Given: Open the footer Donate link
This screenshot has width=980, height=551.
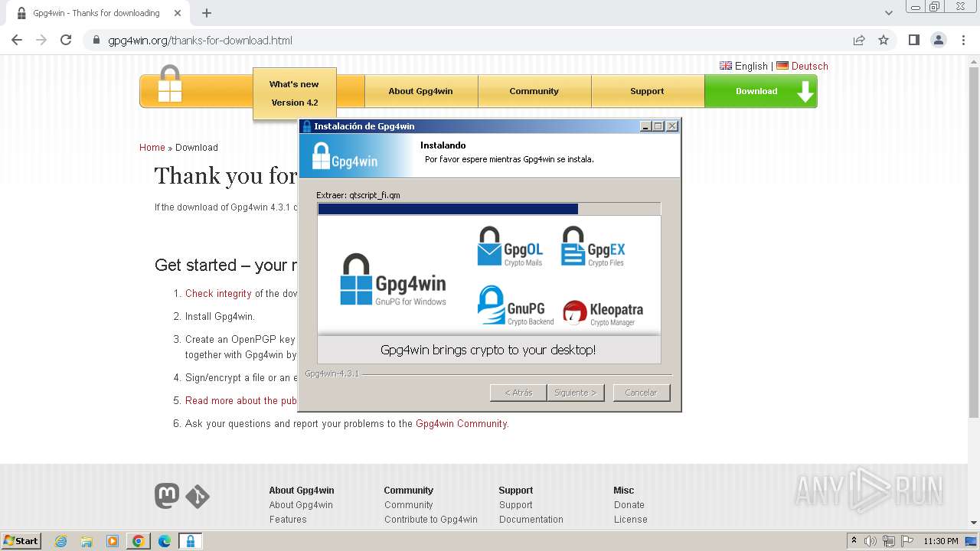Looking at the screenshot, I should point(629,505).
